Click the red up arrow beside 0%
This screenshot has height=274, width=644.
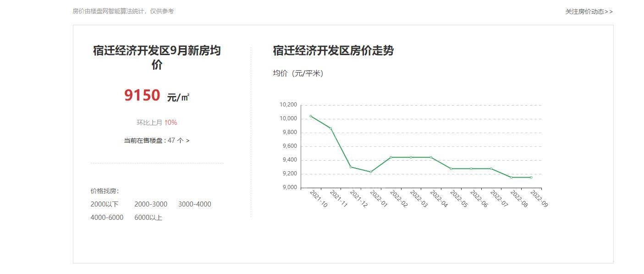165,123
